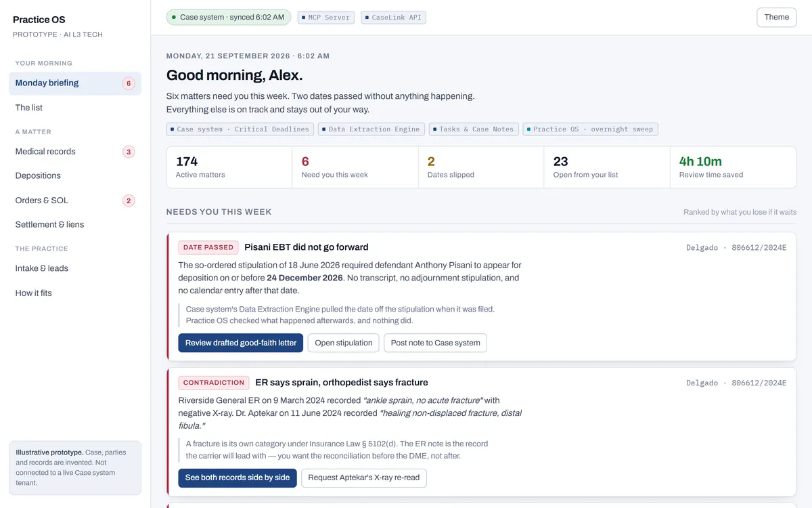The image size is (812, 508).
Task: Open Intake & leads page
Action: [x=75, y=268]
